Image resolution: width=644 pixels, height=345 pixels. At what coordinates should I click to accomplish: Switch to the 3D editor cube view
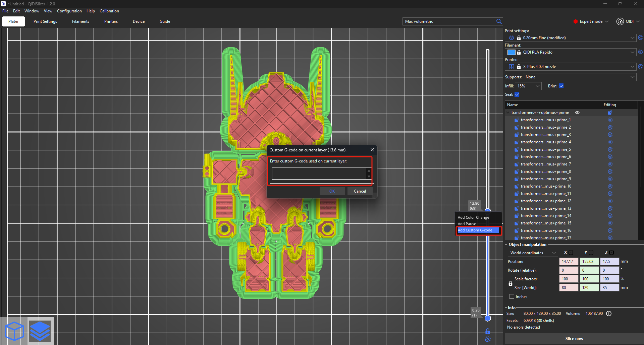tap(14, 331)
